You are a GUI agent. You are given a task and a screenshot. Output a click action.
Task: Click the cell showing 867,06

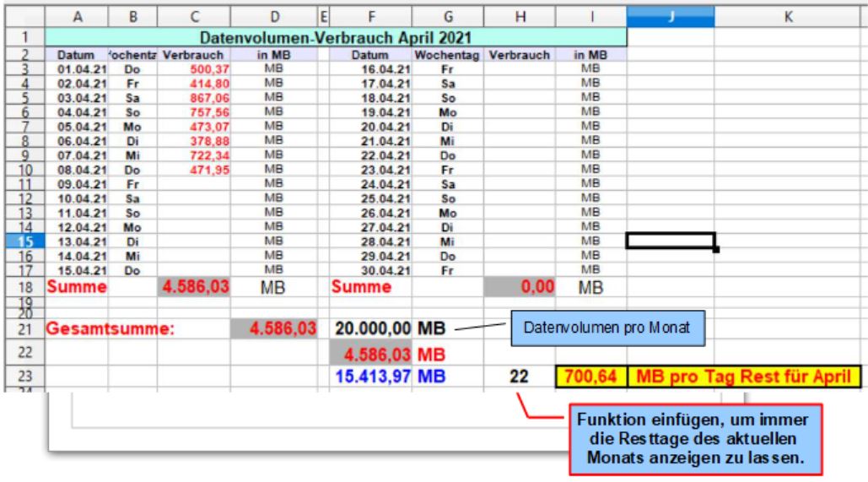tap(194, 98)
